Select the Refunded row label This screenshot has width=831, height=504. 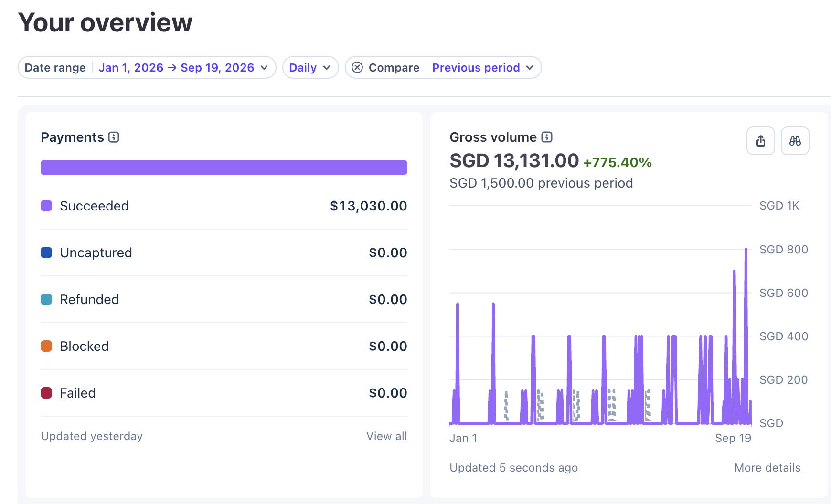[89, 299]
